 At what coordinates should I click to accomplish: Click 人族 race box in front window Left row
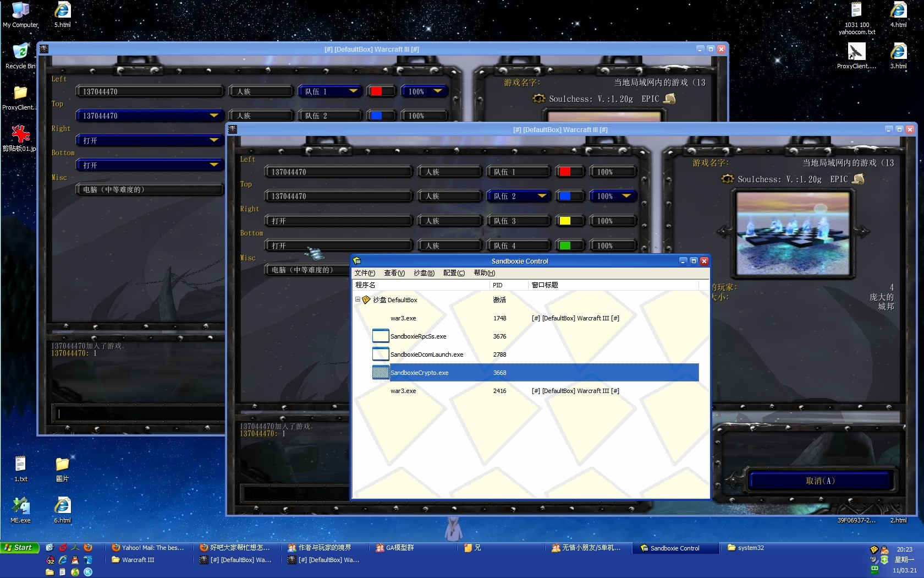click(449, 172)
